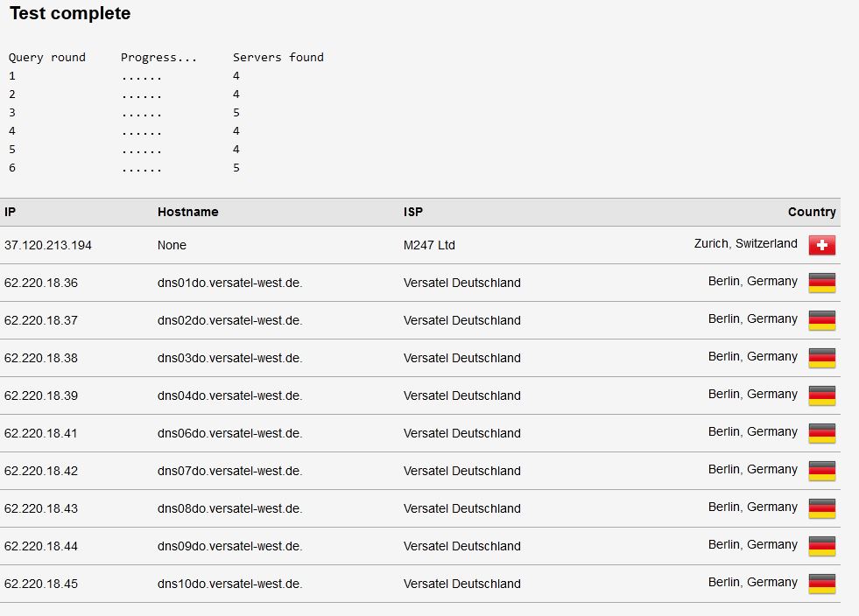Select the ISP column header
859x616 pixels.
click(413, 212)
